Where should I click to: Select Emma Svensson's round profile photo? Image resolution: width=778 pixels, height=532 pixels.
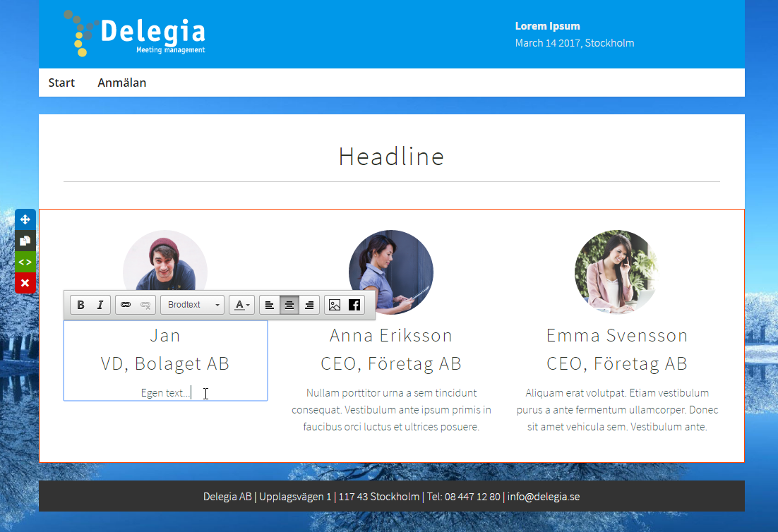point(617,272)
